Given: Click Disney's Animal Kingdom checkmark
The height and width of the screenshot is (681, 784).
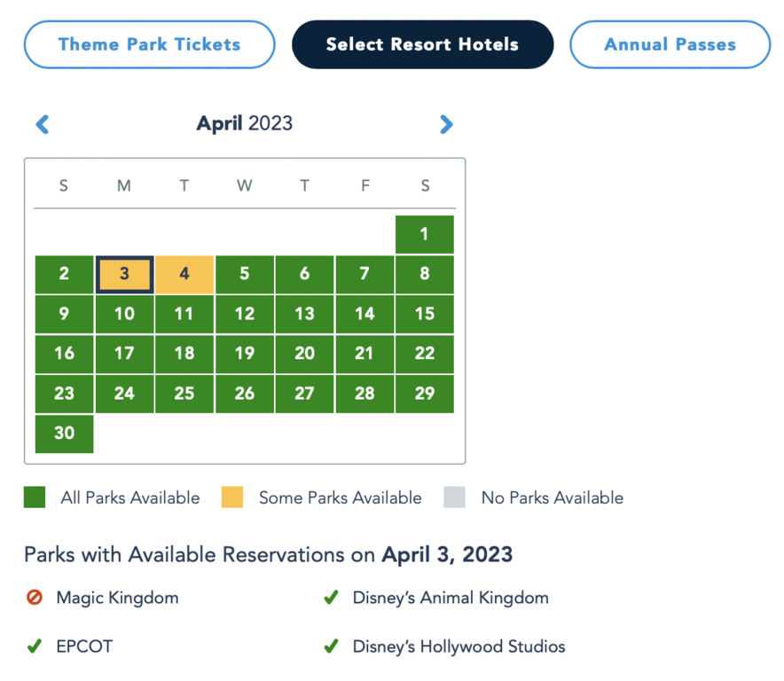Looking at the screenshot, I should (x=331, y=598).
